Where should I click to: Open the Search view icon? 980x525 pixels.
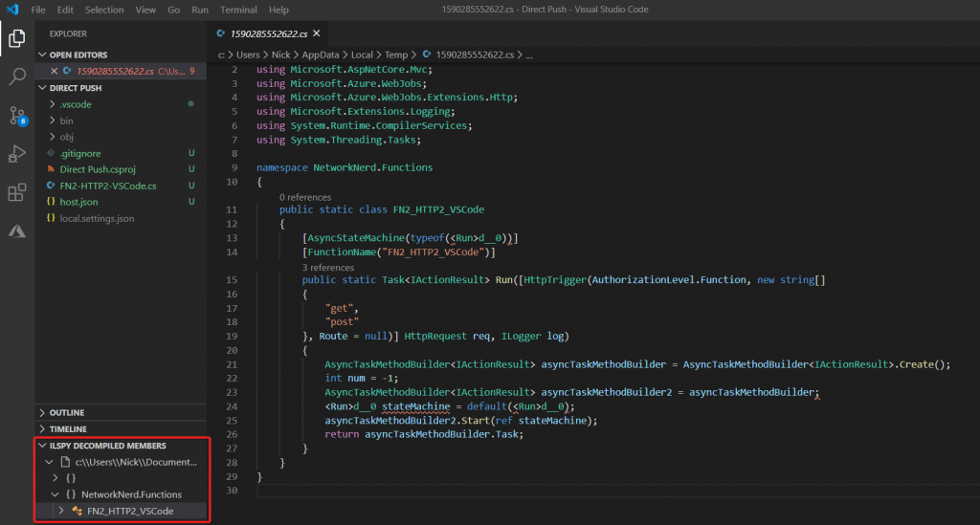coord(17,77)
